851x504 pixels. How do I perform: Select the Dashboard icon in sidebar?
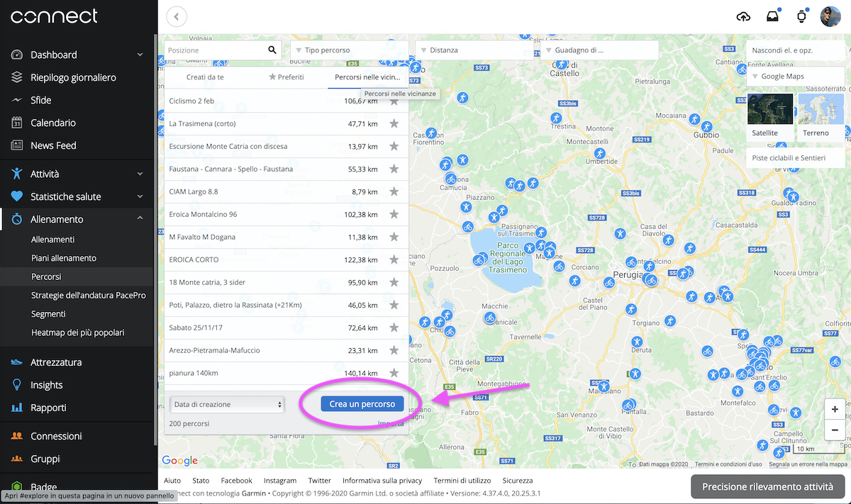pos(18,54)
